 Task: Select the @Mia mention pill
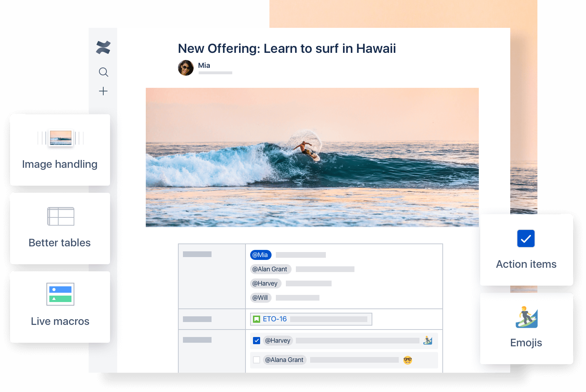tap(260, 255)
